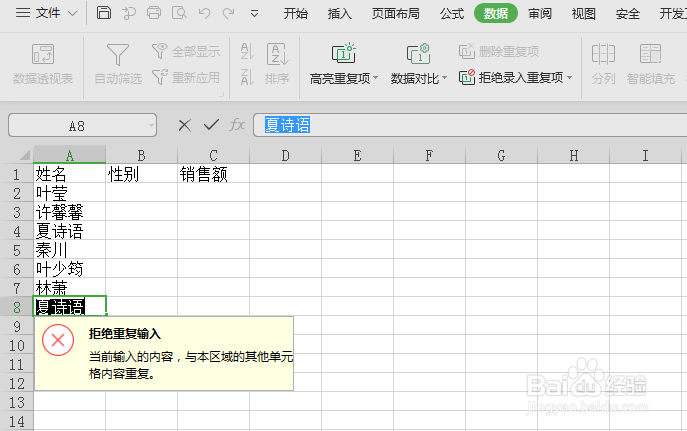Confirm entry with the checkmark button
The image size is (687, 431).
(211, 125)
